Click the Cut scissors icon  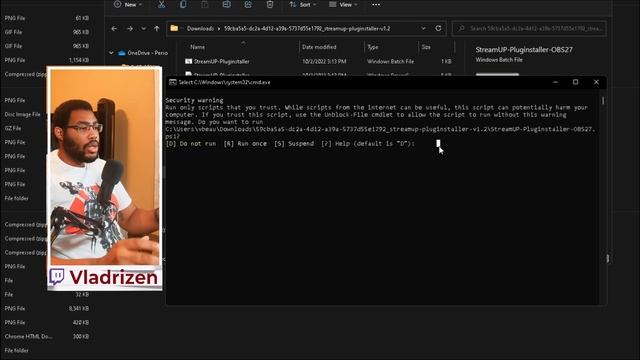[162, 4]
